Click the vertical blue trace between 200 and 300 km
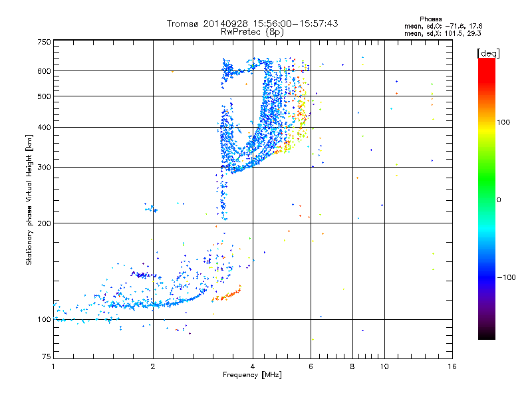The height and width of the screenshot is (399, 532). pos(223,195)
